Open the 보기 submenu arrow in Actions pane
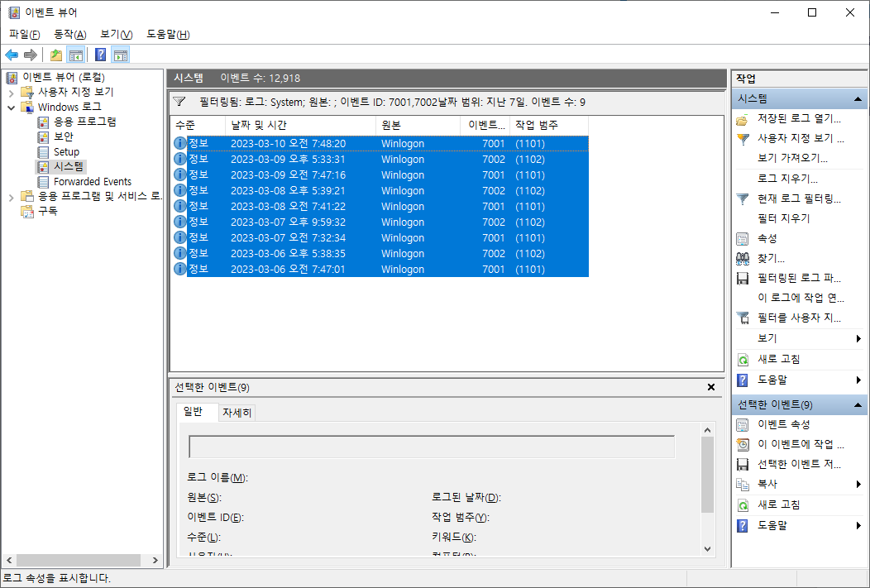The height and width of the screenshot is (588, 870). tap(858, 337)
